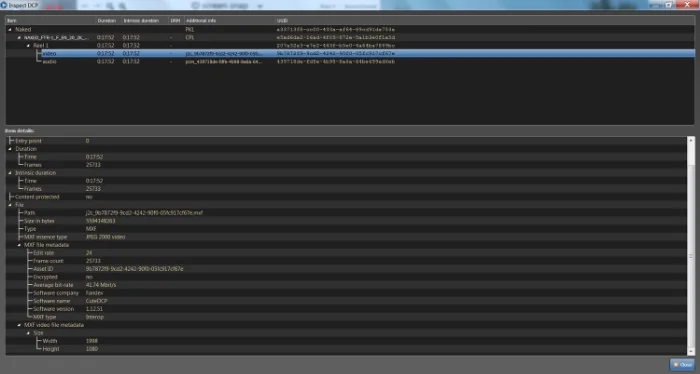700x374 pixels.
Task: Collapse the MXF file metadata group
Action: 19,245
